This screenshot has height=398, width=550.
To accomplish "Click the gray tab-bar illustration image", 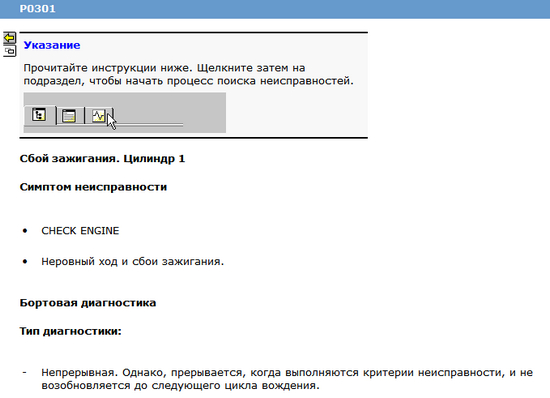I will click(125, 113).
